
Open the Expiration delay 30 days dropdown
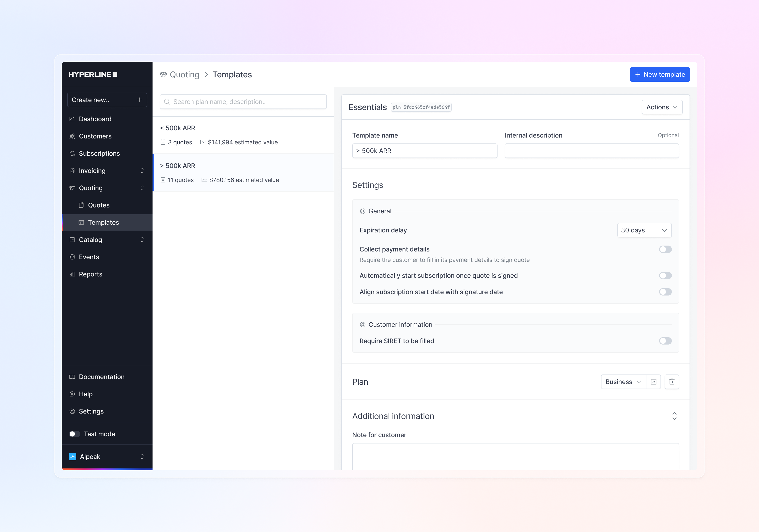point(644,230)
